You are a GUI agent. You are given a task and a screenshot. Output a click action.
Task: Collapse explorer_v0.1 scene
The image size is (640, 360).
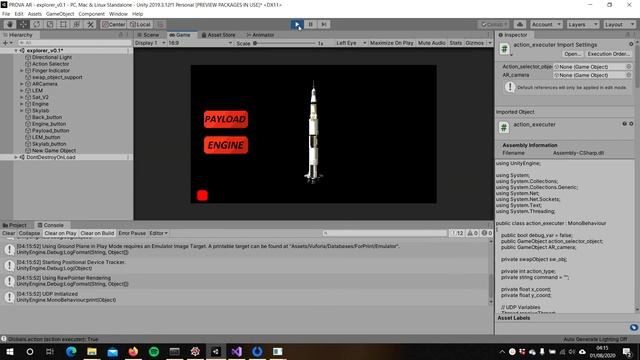tap(16, 51)
